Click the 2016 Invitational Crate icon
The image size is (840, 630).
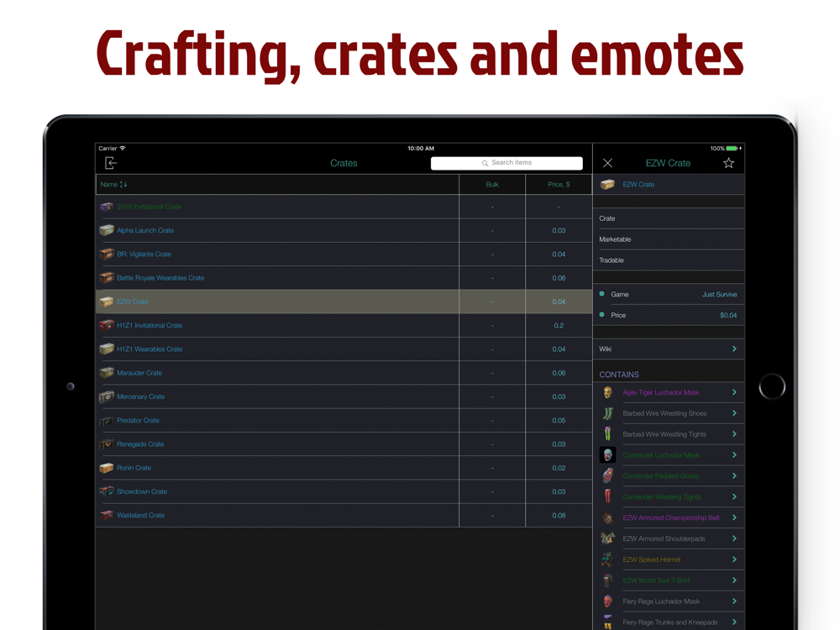coord(107,207)
